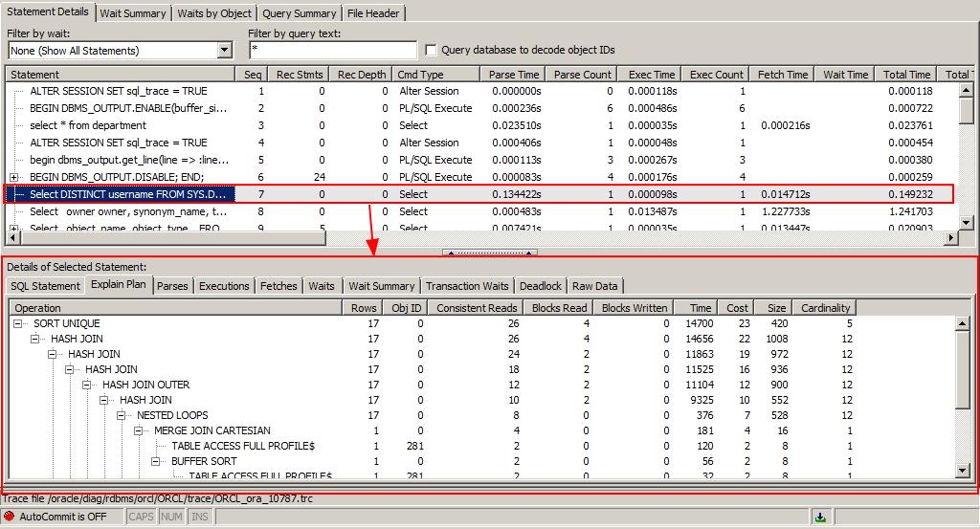980x529 pixels.
Task: Collapse the NESTED LOOPS operation node
Action: tap(122, 415)
